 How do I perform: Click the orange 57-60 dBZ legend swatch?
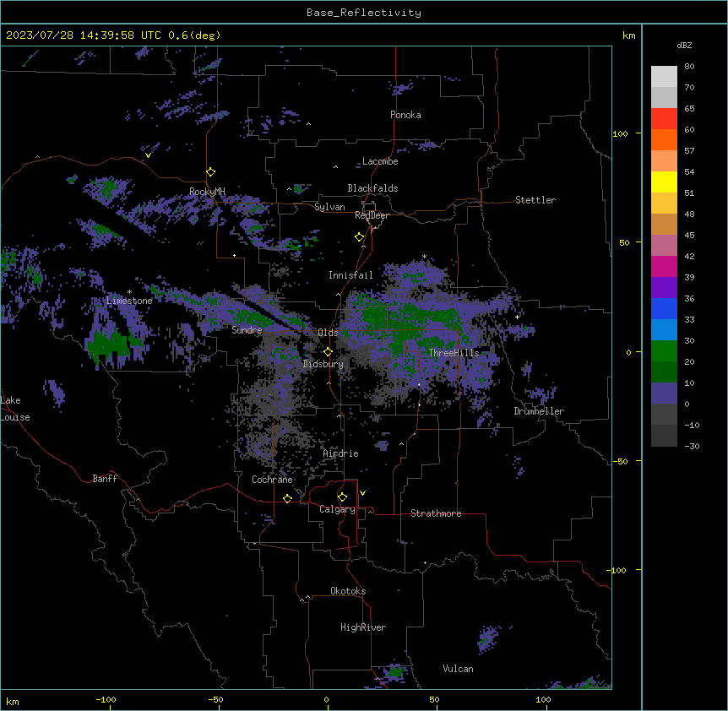[664, 139]
